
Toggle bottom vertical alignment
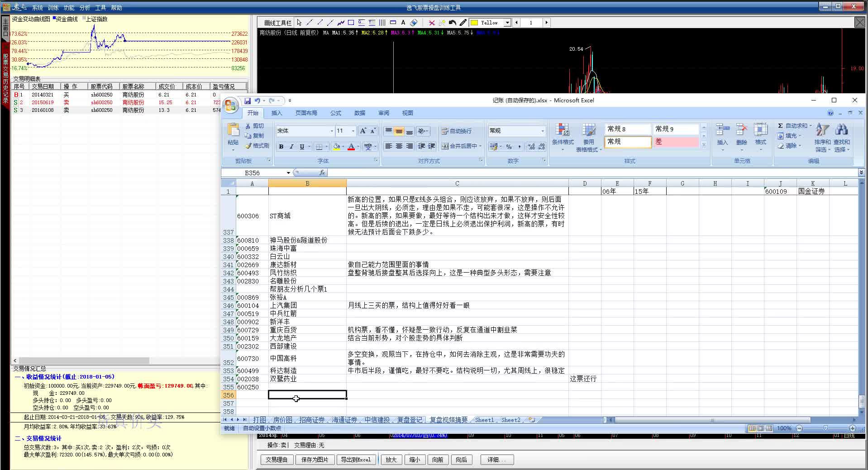(x=409, y=131)
